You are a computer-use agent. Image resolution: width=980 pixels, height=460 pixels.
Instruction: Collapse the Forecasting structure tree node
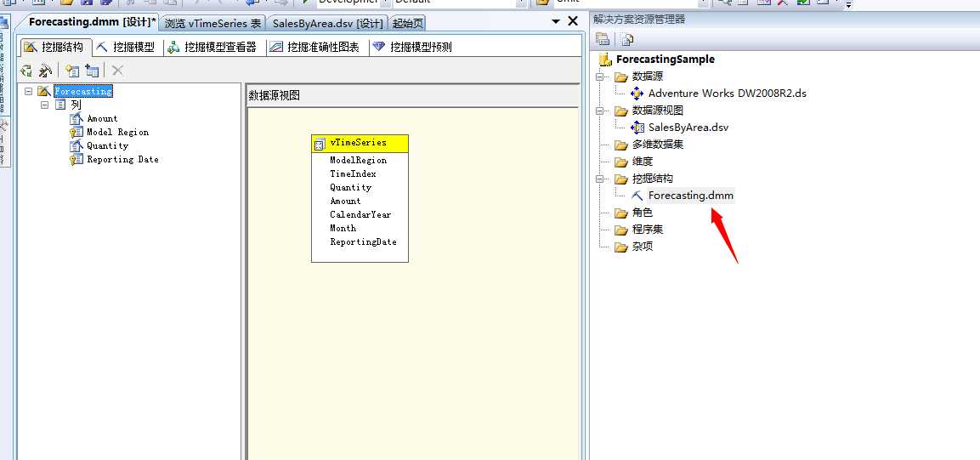pyautogui.click(x=28, y=91)
